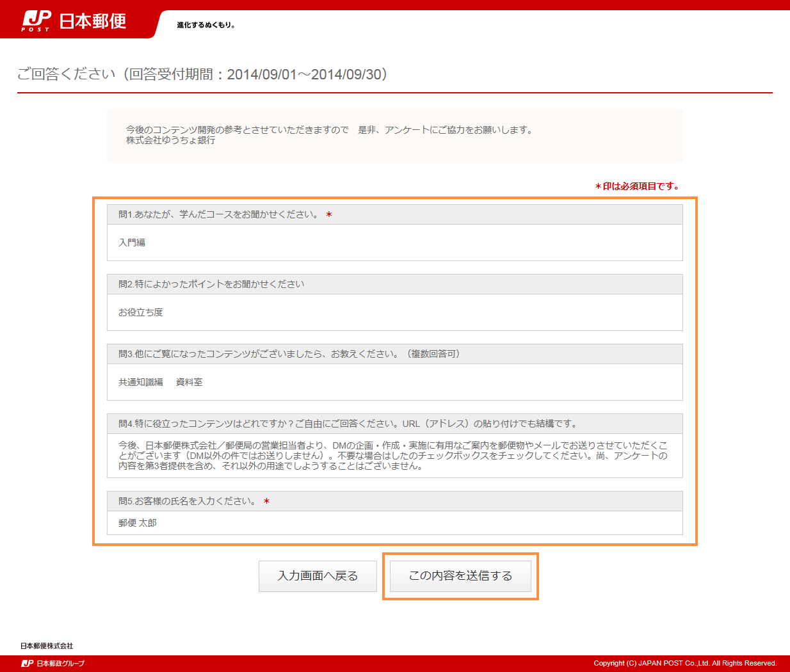Click the 問4 question header
The width and height of the screenshot is (790, 672).
[x=395, y=424]
